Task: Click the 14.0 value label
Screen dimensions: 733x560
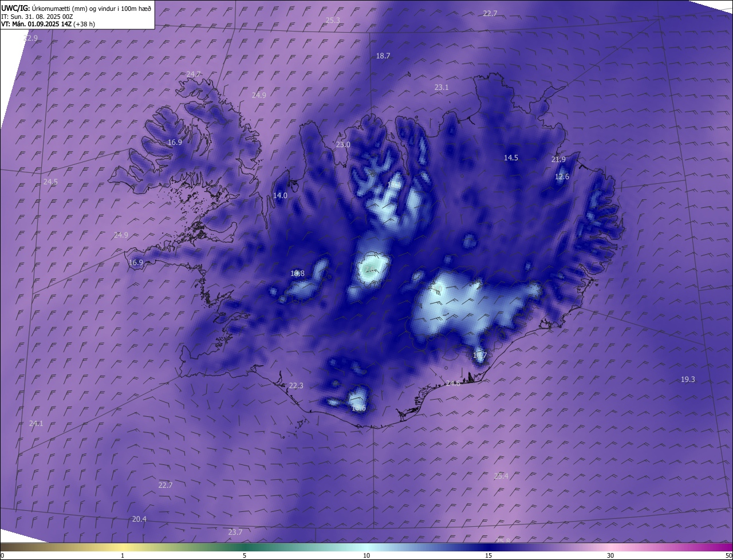Action: (280, 195)
